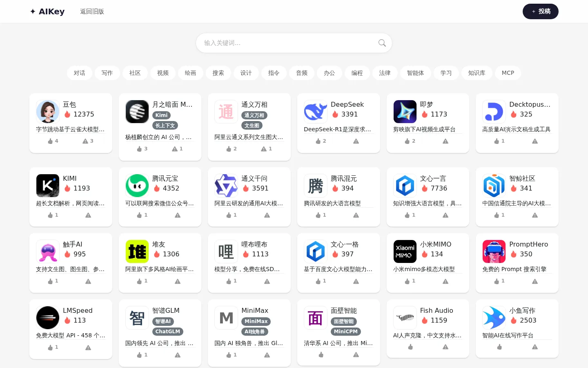
Task: Click the 返回旧版 link
Action: (92, 11)
